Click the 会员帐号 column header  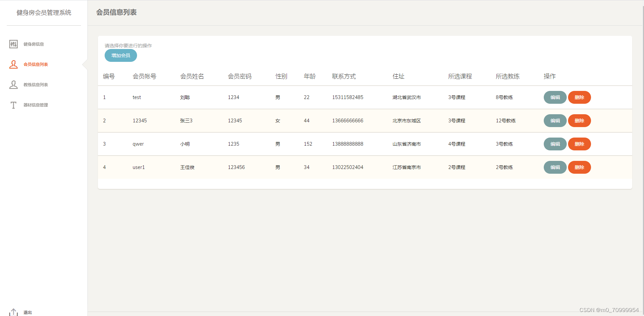pos(144,76)
